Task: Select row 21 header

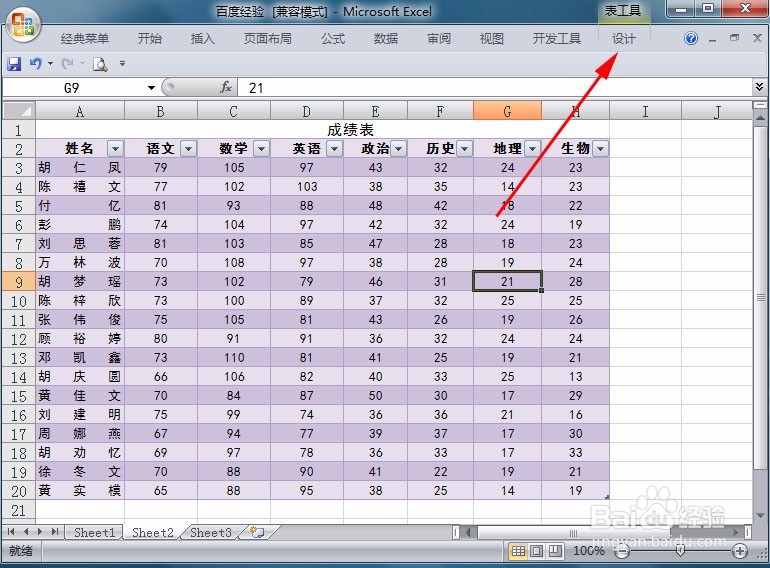Action: click(x=19, y=510)
